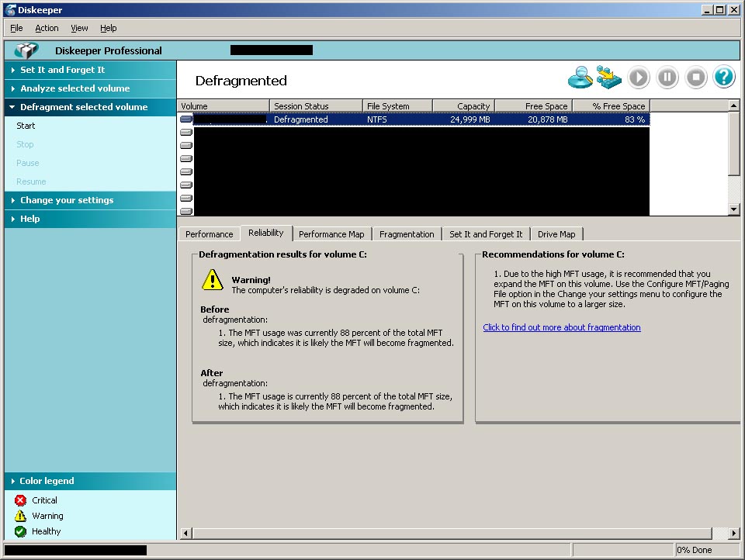Click volume list scroll down arrow
The width and height of the screenshot is (745, 560).
click(x=733, y=209)
